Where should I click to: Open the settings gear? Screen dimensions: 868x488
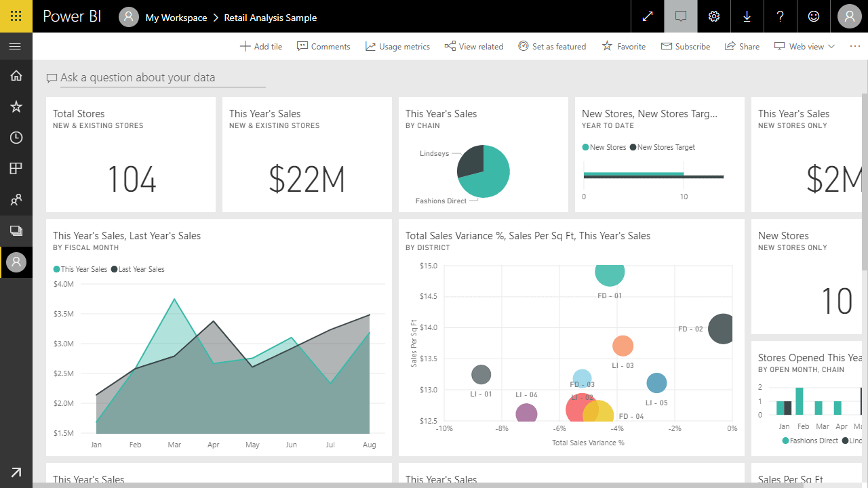[714, 16]
